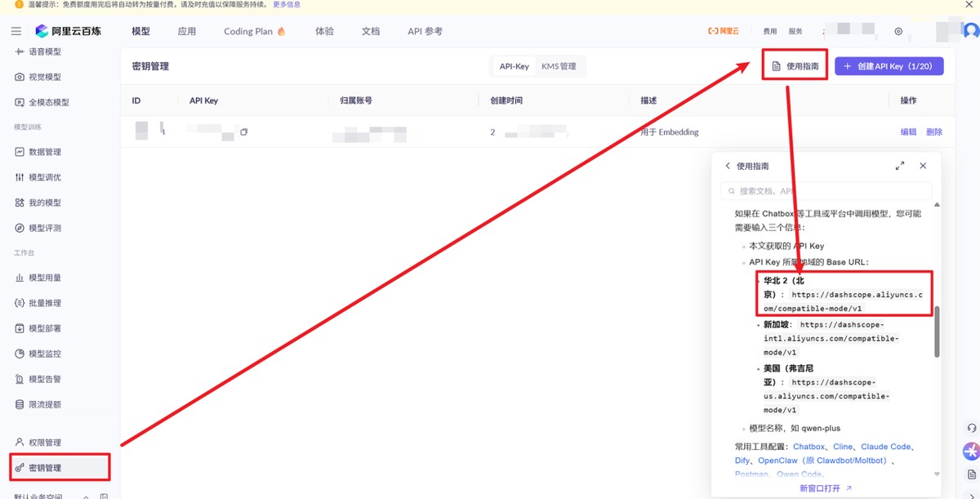Open the Cline configuration link
The width and height of the screenshot is (980, 499).
pyautogui.click(x=843, y=447)
